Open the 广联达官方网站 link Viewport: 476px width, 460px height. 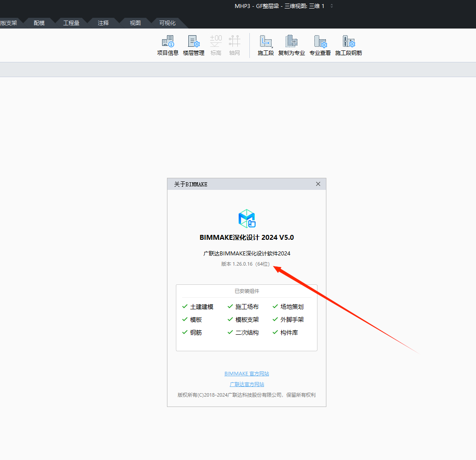(x=247, y=384)
